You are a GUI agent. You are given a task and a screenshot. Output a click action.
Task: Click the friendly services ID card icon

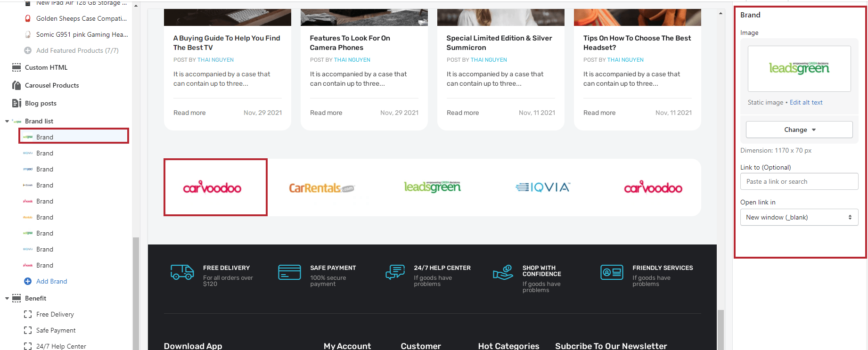tap(612, 272)
